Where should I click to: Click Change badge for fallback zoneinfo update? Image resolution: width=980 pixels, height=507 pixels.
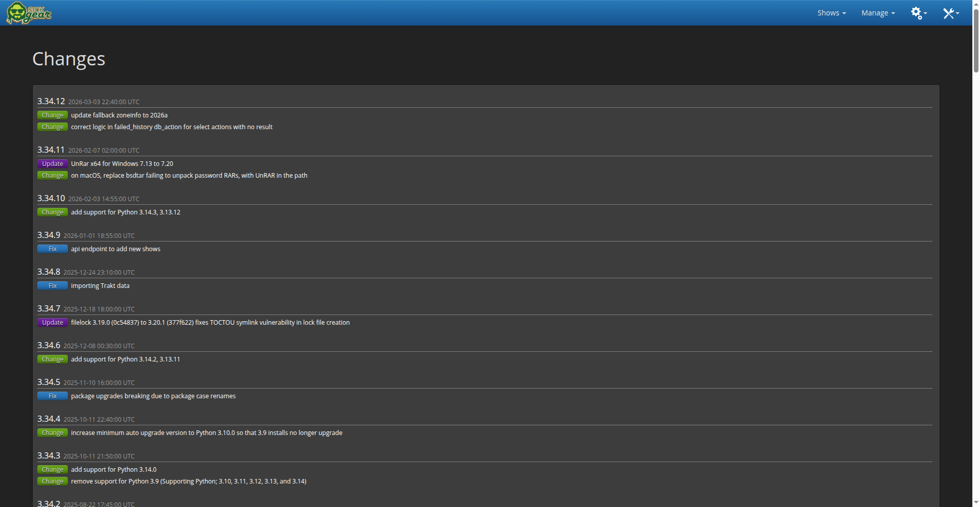[53, 115]
